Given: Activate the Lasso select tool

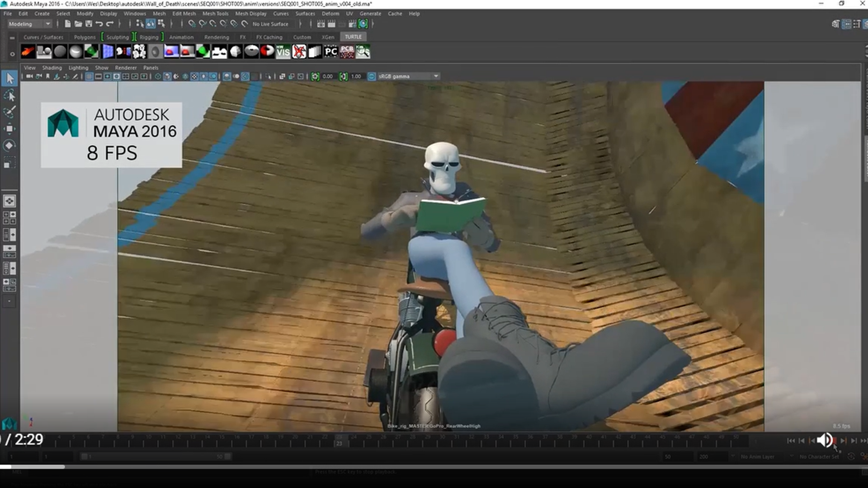Looking at the screenshot, I should 9,95.
